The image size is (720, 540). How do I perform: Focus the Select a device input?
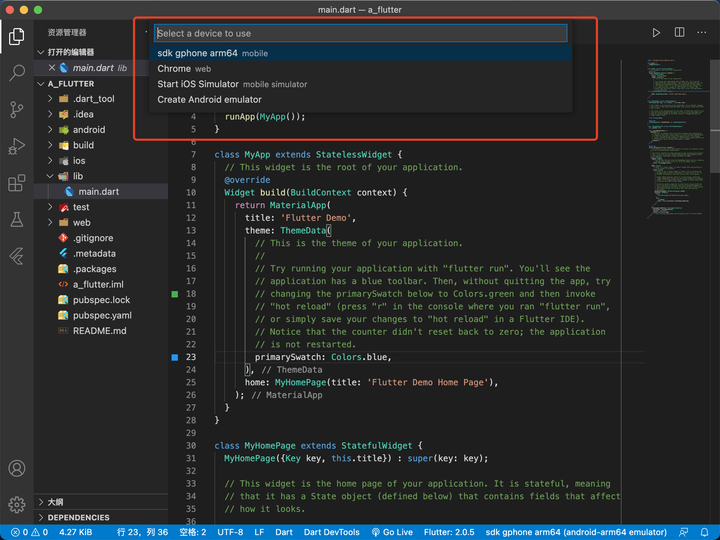[360, 33]
